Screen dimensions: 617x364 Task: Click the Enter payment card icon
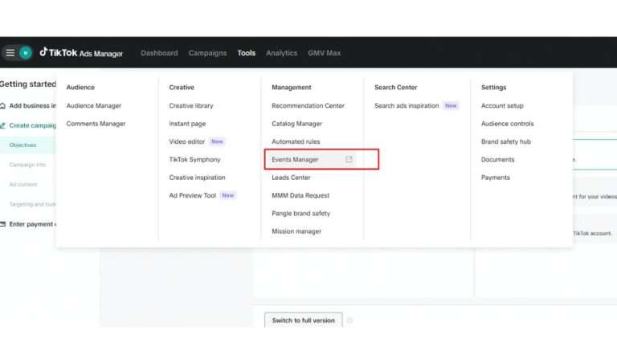click(2, 224)
